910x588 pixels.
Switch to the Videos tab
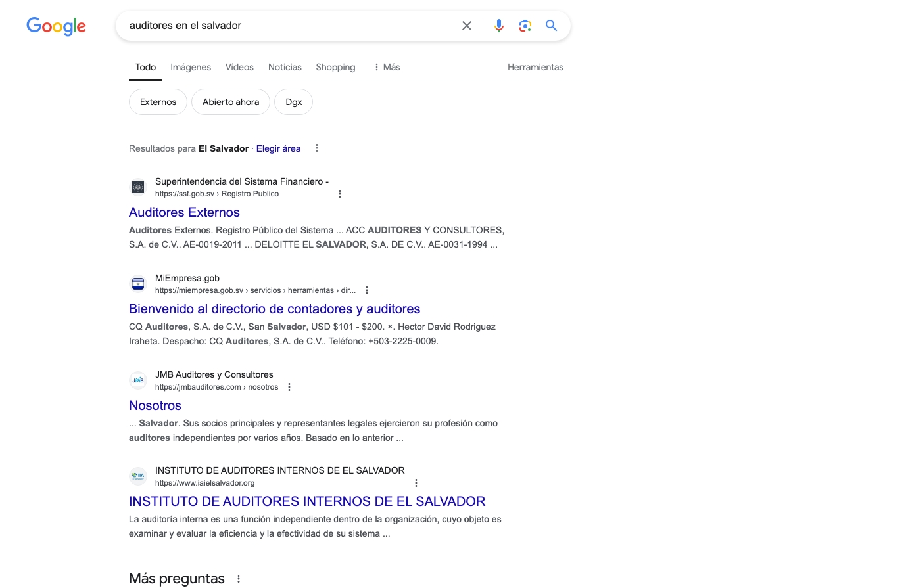(239, 67)
